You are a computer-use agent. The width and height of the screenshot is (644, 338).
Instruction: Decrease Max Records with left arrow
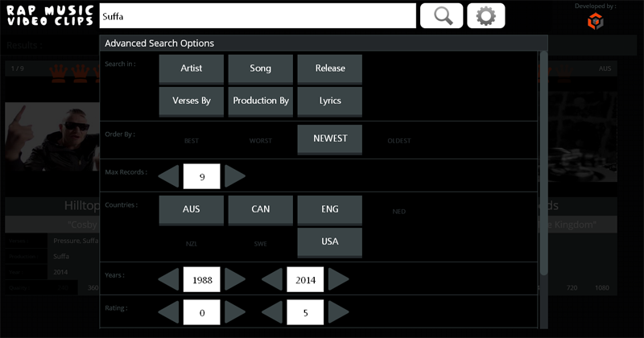pyautogui.click(x=168, y=176)
